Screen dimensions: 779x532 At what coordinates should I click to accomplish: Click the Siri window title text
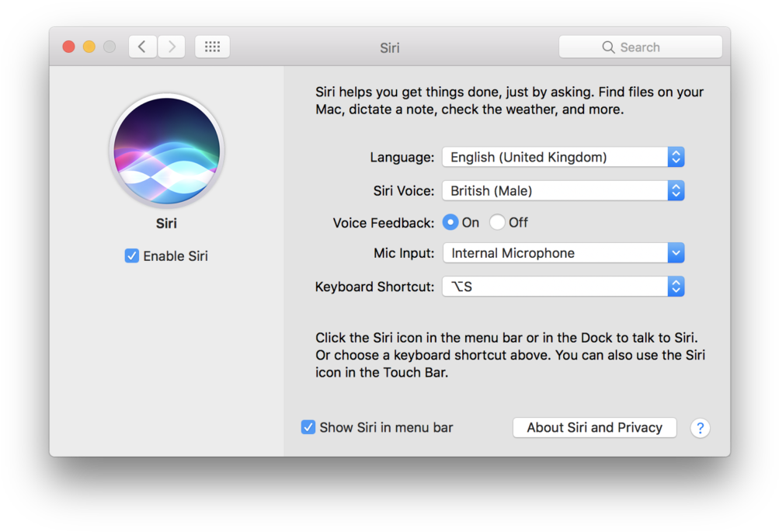[x=390, y=47]
